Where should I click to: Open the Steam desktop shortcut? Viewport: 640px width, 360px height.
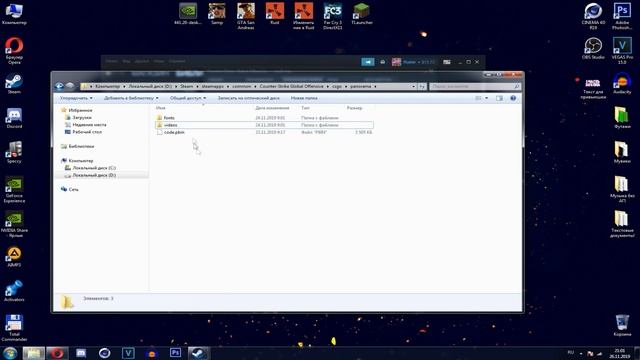[x=14, y=84]
